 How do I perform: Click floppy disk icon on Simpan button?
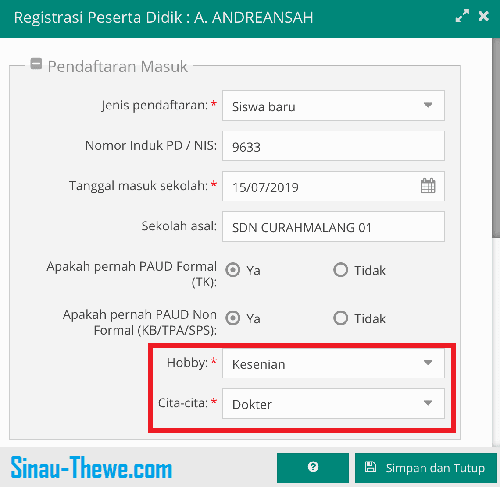click(x=370, y=467)
